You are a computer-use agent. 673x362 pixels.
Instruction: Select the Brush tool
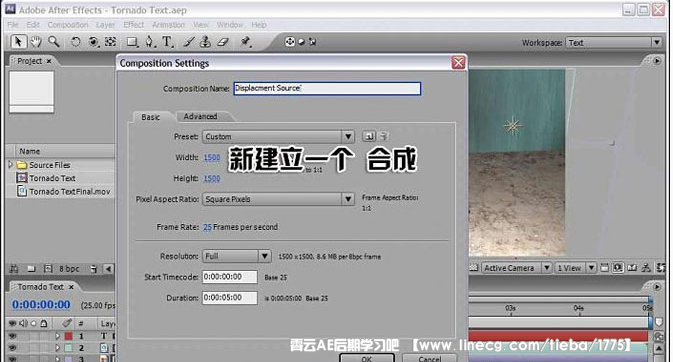pyautogui.click(x=188, y=42)
